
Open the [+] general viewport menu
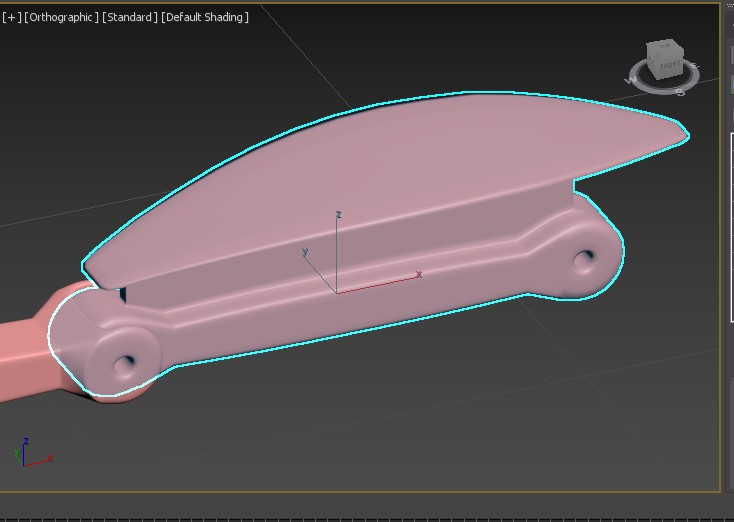[11, 17]
